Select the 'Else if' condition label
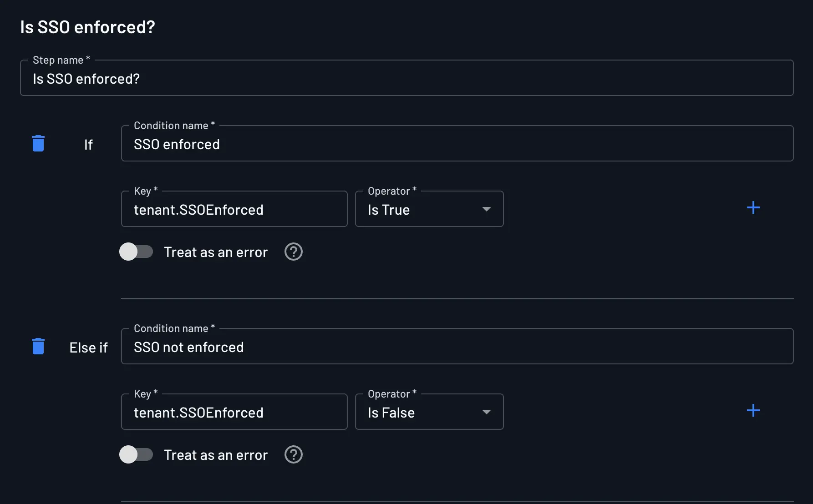This screenshot has width=813, height=504. click(x=89, y=347)
